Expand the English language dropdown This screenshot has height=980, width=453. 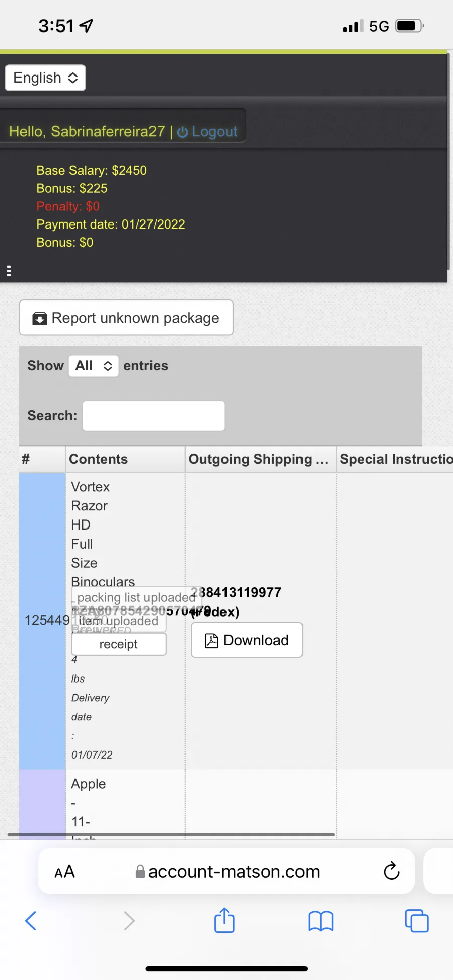[x=45, y=78]
